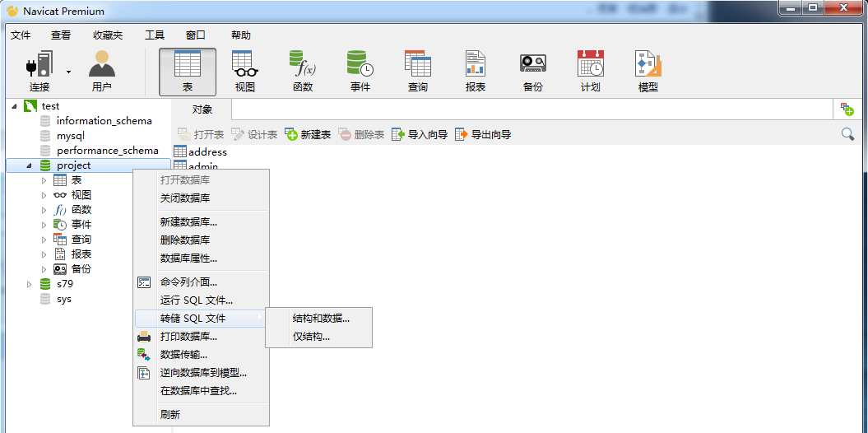
Task: Select the 事件 (Event) toolbar icon
Action: (x=360, y=72)
